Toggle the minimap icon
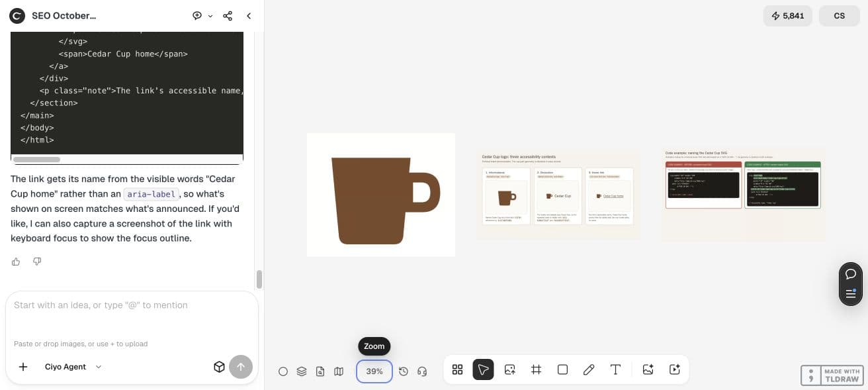 click(339, 371)
